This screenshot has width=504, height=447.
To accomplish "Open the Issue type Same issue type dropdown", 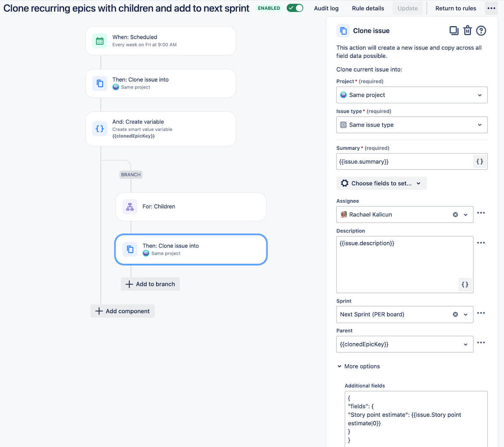I will [412, 125].
